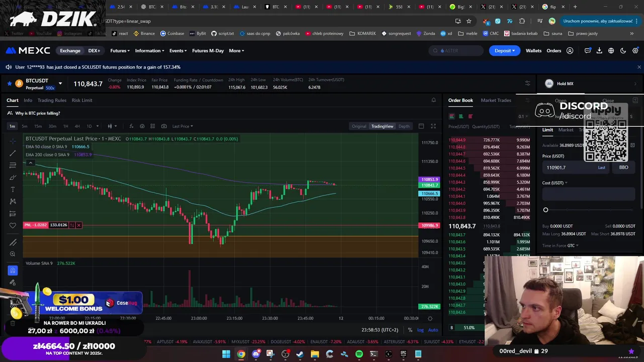Close the PNL position line on chart
644x362 pixels.
coord(78,225)
